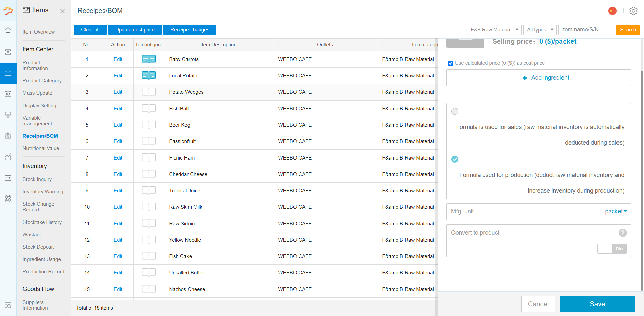Edit the Fish Ball row

coord(118,109)
